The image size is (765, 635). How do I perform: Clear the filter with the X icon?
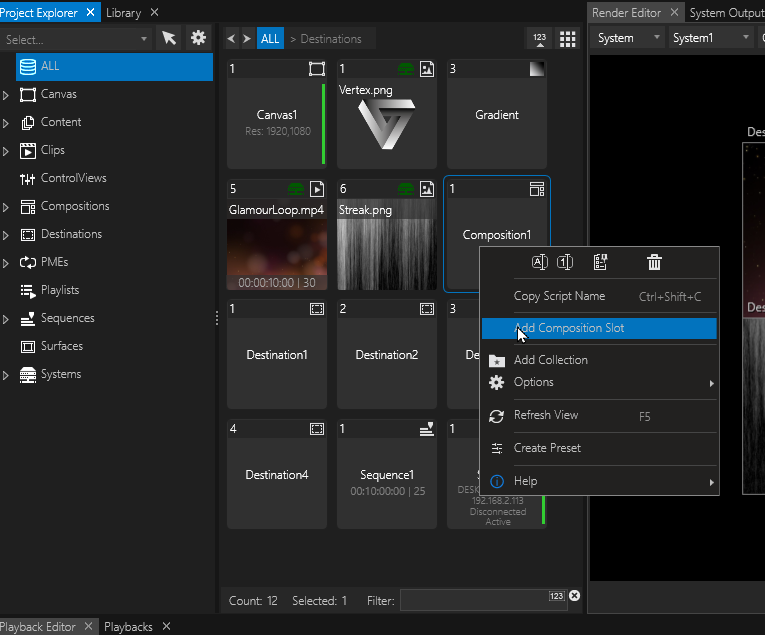pyautogui.click(x=575, y=596)
